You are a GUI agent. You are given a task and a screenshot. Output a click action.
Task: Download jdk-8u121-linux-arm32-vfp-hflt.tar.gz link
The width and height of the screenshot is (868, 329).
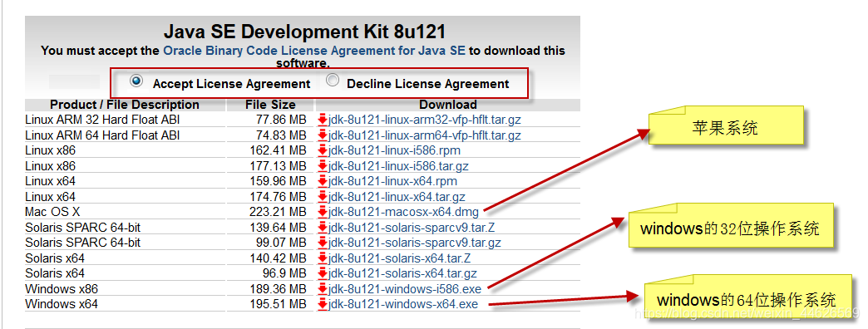(x=425, y=120)
